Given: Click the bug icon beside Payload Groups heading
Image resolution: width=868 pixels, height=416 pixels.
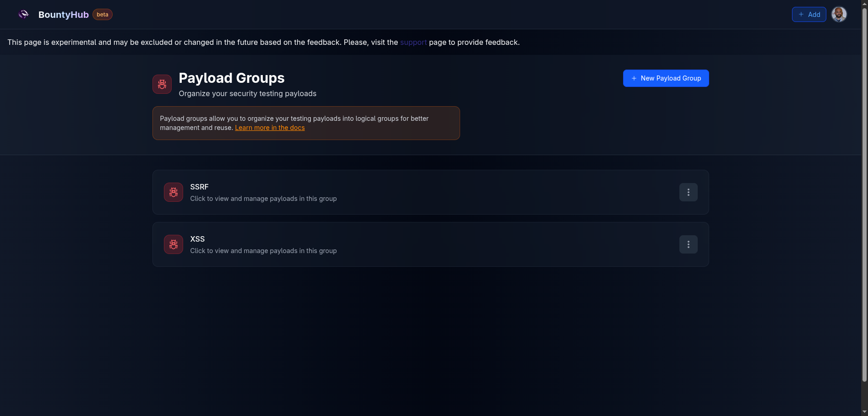Looking at the screenshot, I should [x=162, y=84].
